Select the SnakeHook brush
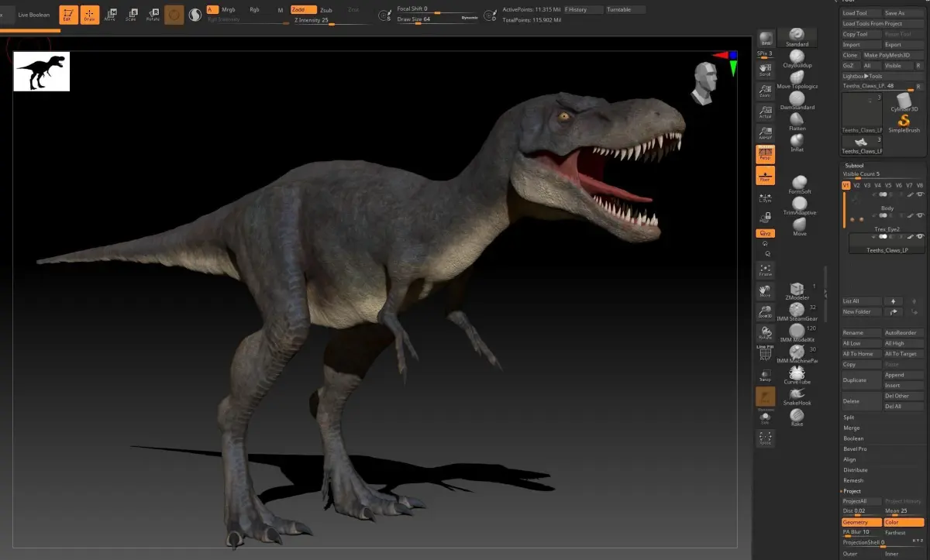Screen dimensions: 930x560 pos(797,397)
